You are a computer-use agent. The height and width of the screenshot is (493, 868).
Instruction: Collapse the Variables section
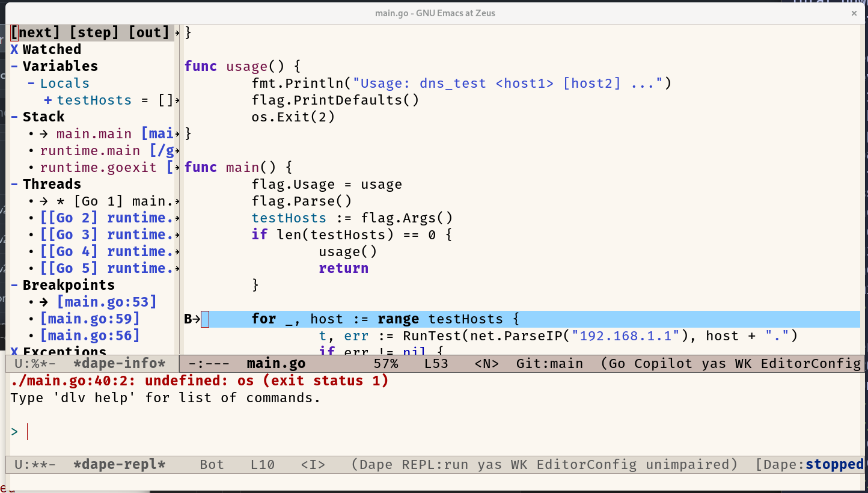pos(14,66)
